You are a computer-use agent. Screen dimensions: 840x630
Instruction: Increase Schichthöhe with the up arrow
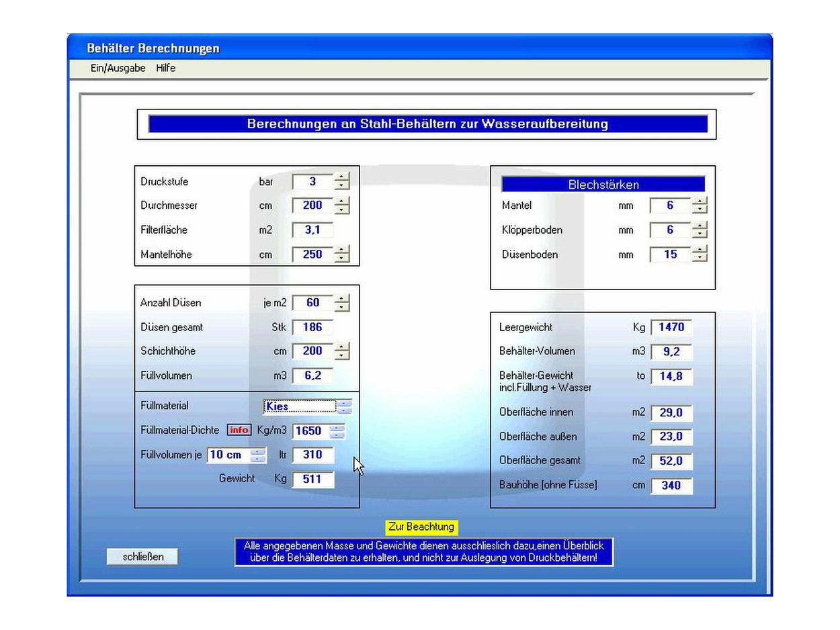pyautogui.click(x=342, y=347)
